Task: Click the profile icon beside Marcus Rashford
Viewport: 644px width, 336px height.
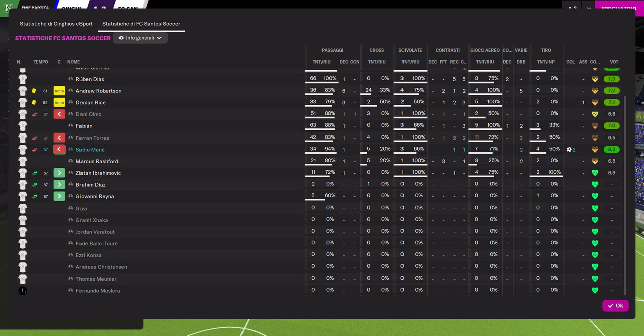Action: click(x=71, y=161)
